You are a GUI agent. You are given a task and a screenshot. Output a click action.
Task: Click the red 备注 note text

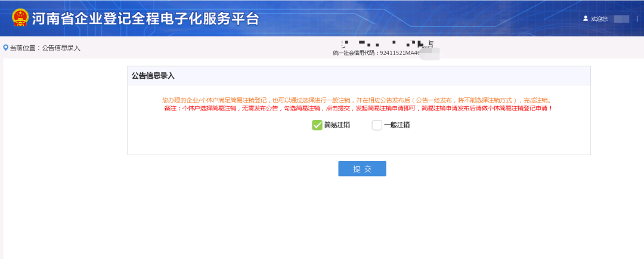coord(358,109)
